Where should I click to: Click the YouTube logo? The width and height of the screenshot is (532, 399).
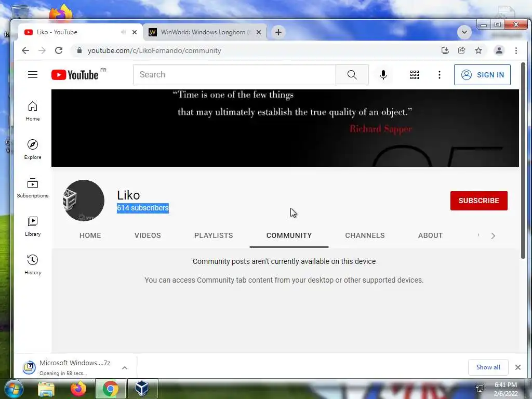pyautogui.click(x=75, y=75)
